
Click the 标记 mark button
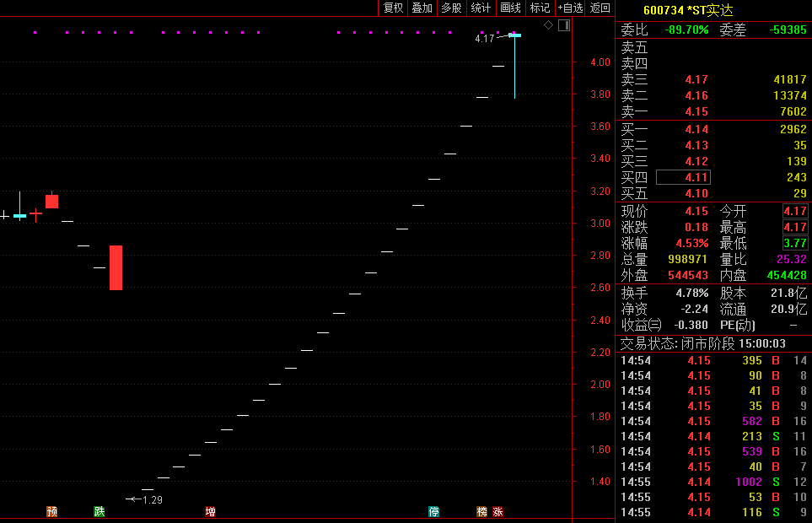(x=540, y=8)
